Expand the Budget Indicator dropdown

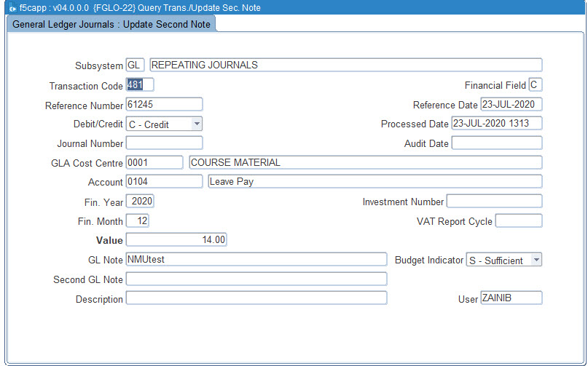pos(536,260)
